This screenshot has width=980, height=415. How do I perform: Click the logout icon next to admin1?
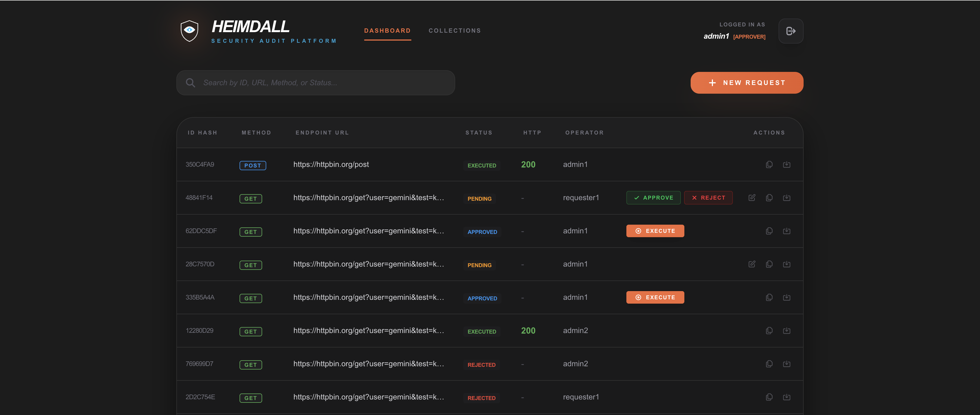(x=791, y=31)
